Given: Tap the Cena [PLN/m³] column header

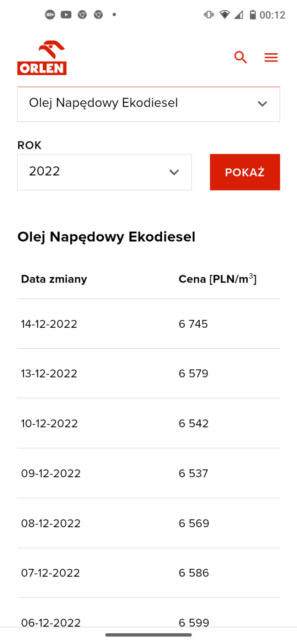Looking at the screenshot, I should click(218, 279).
